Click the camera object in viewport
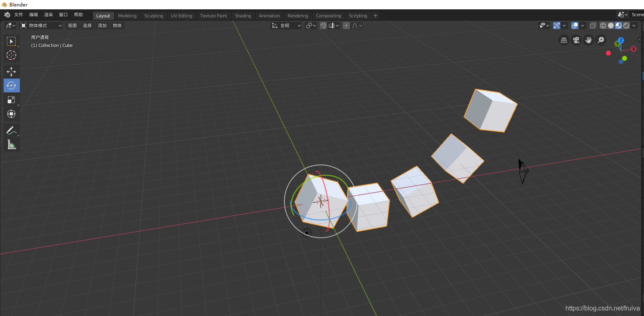The height and width of the screenshot is (316, 644). [523, 171]
